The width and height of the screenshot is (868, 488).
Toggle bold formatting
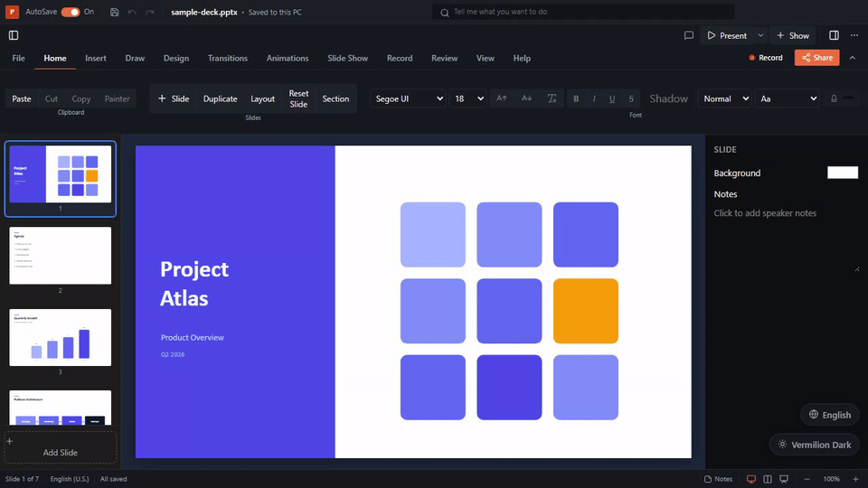576,99
